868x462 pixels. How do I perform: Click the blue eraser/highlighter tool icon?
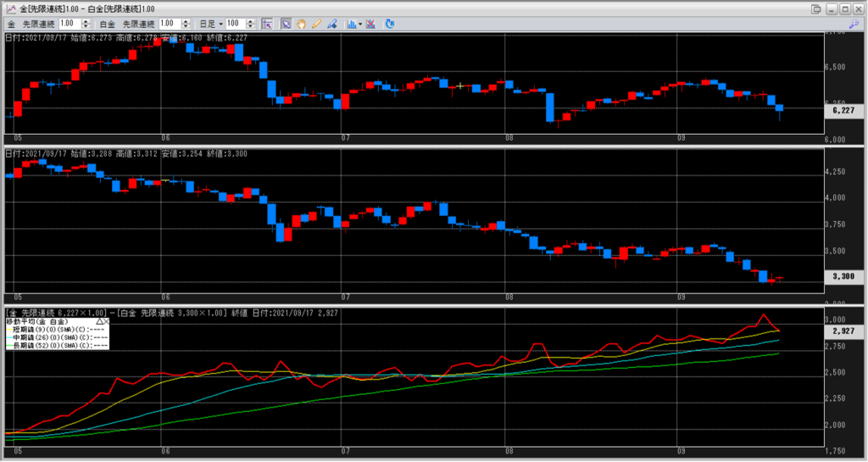(x=331, y=23)
